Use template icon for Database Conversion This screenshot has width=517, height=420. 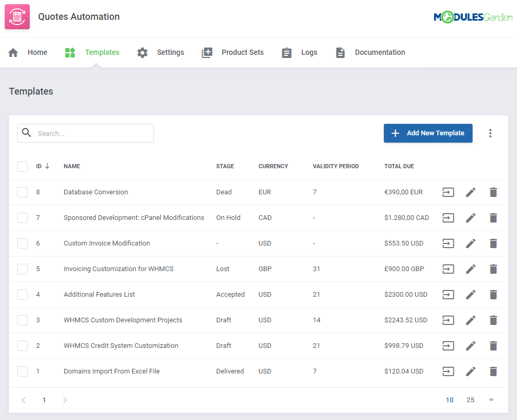(x=448, y=192)
